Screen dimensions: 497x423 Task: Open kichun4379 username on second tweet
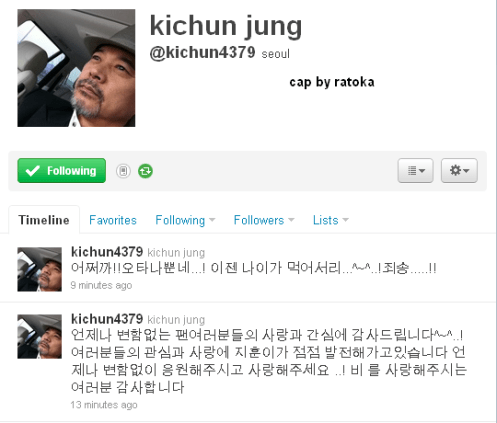107,319
